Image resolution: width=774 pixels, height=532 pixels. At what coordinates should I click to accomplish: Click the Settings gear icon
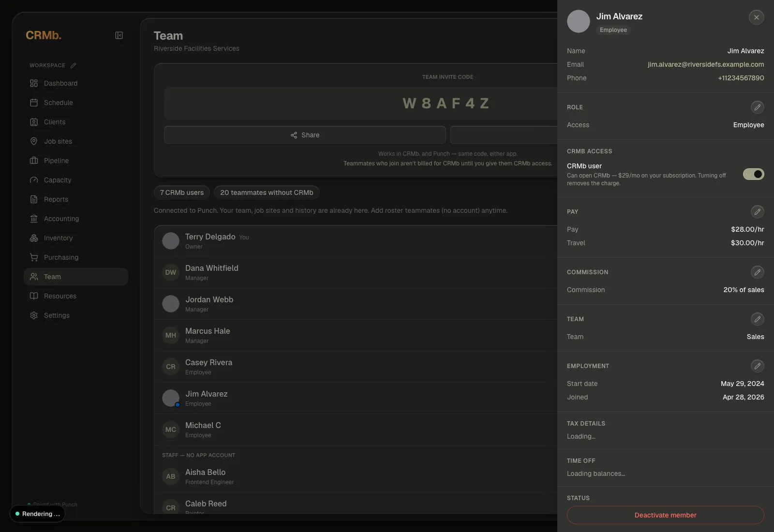pyautogui.click(x=34, y=315)
